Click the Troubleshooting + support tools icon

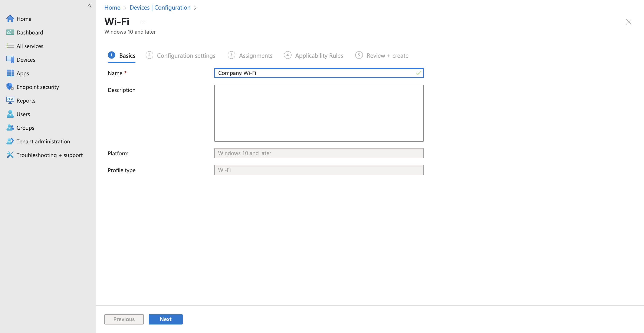(10, 155)
